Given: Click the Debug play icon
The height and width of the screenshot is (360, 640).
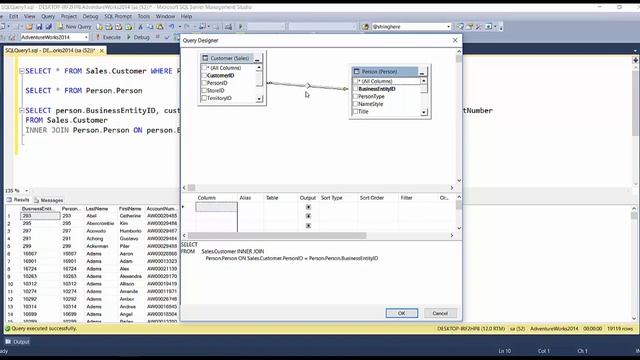Looking at the screenshot, I should pyautogui.click(x=129, y=37).
